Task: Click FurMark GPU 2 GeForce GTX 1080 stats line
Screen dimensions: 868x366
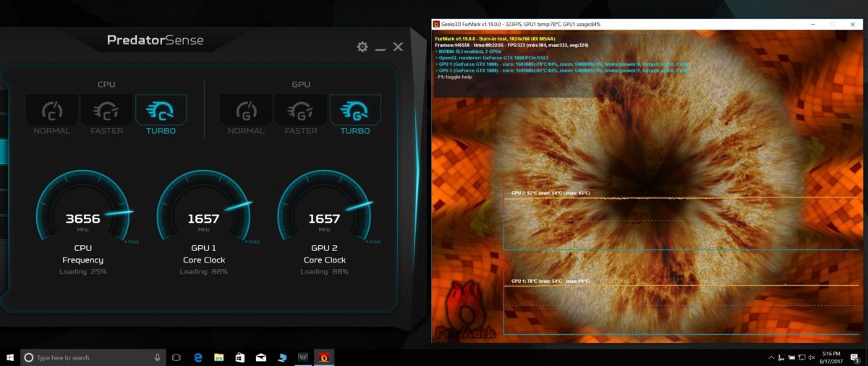Action: pyautogui.click(x=561, y=72)
